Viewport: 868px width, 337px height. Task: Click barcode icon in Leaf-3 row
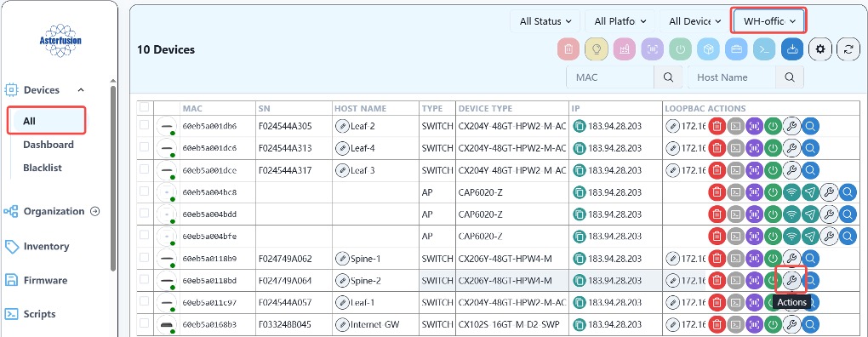click(755, 170)
